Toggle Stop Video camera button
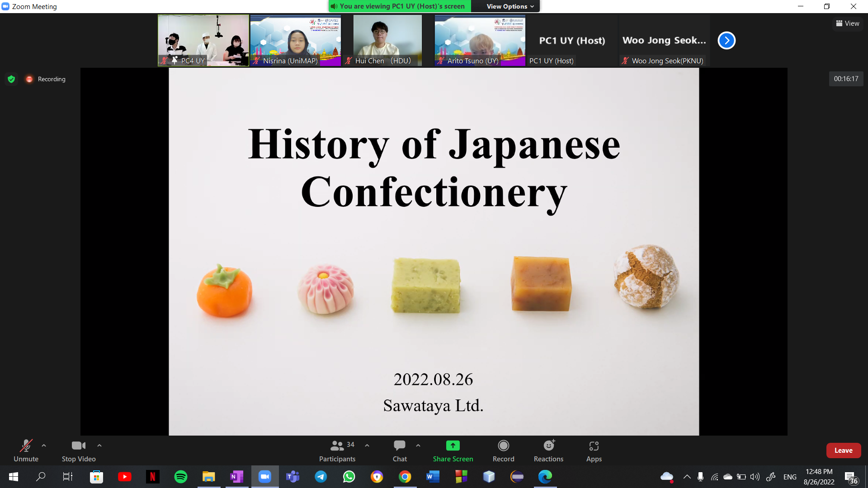The image size is (868, 488). tap(78, 446)
